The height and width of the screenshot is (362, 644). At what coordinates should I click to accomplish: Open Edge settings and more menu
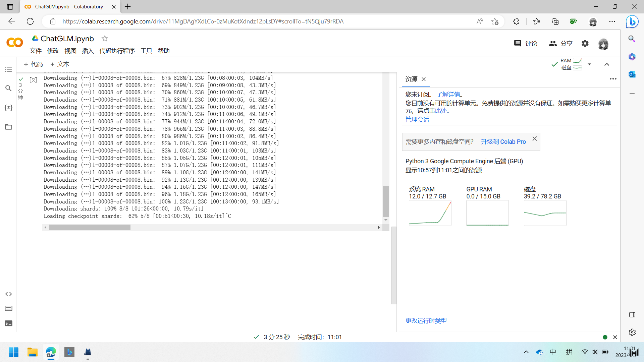click(x=612, y=21)
